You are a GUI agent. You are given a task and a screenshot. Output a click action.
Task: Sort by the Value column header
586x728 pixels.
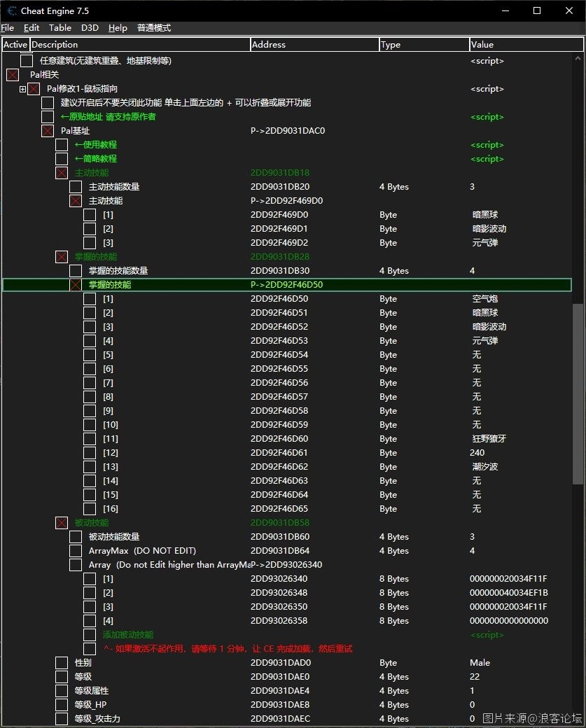(526, 45)
